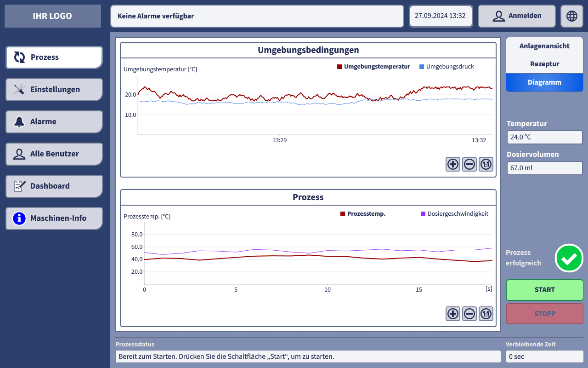The width and height of the screenshot is (588, 368).
Task: Click the green Prozess erfolgreich checkmark
Action: (569, 258)
